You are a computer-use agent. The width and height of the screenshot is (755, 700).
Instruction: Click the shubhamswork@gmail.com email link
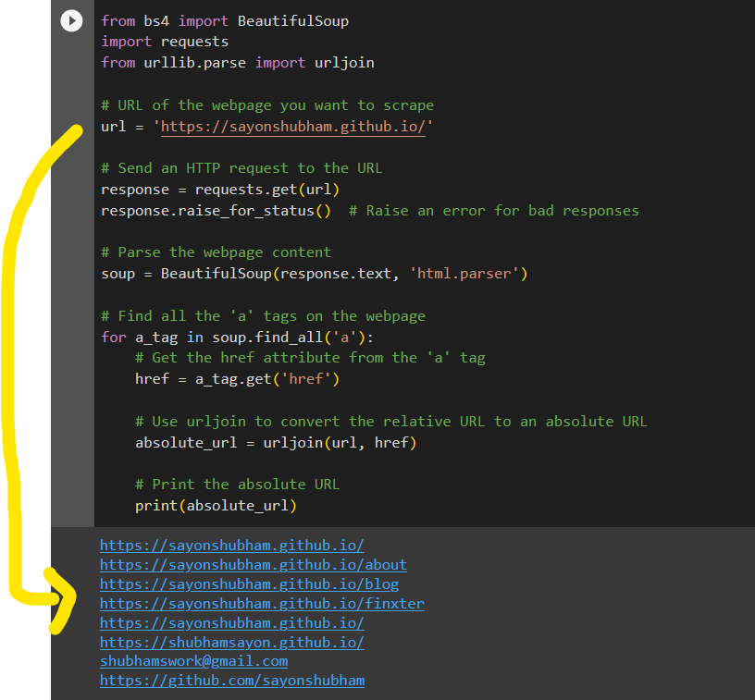click(194, 661)
